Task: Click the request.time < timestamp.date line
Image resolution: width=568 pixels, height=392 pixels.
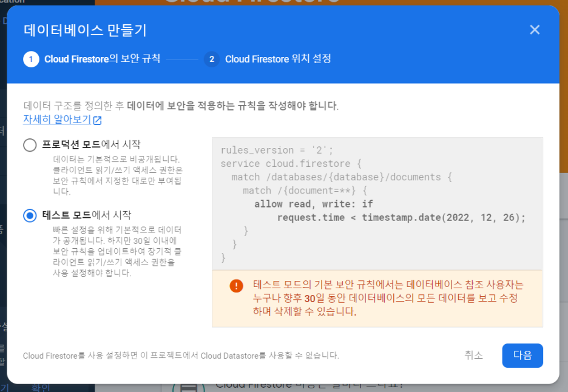Action: tap(401, 217)
